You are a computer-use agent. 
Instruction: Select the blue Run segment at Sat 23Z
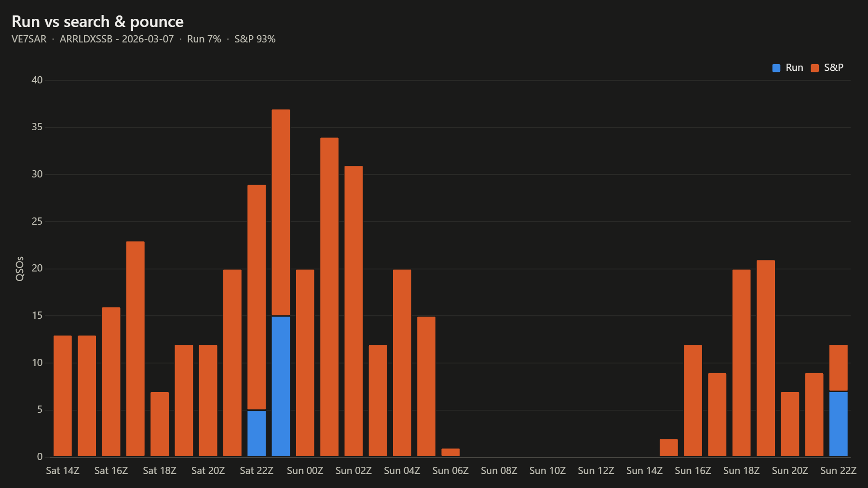coord(281,386)
